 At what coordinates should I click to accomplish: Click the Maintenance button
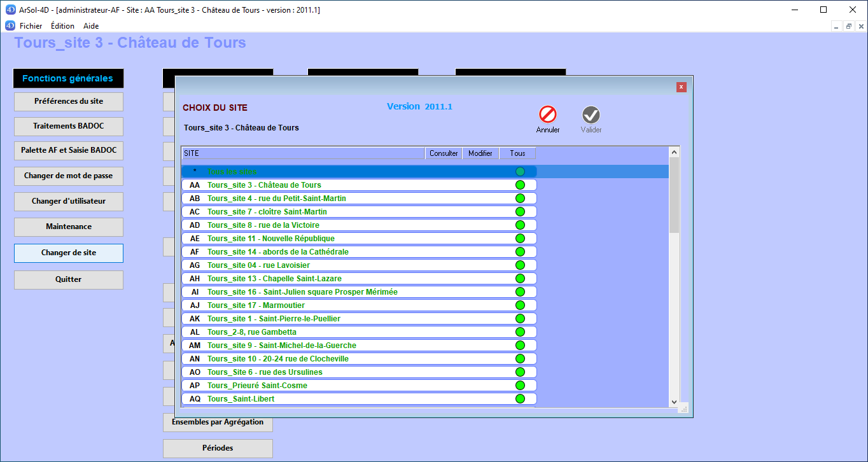click(x=69, y=227)
